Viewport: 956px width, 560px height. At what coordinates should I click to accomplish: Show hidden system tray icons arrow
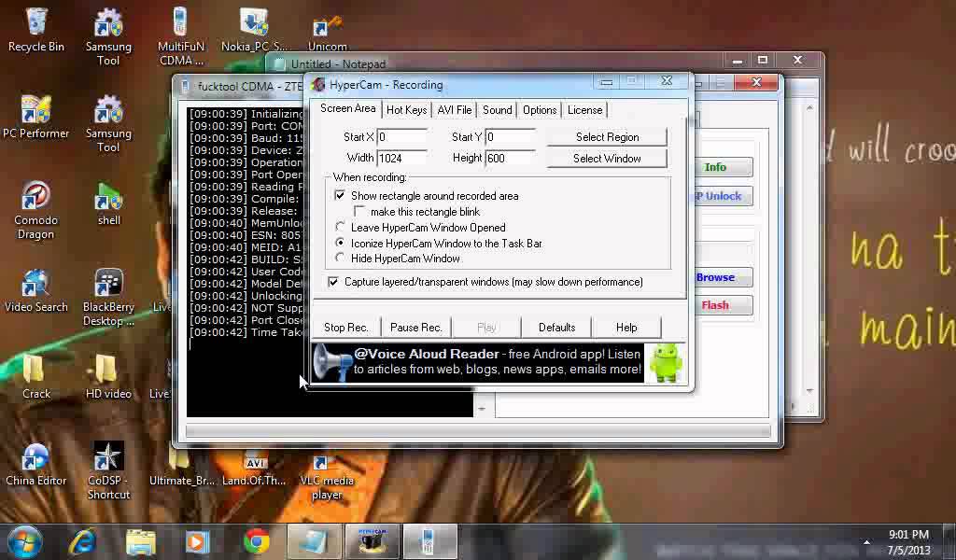(866, 541)
